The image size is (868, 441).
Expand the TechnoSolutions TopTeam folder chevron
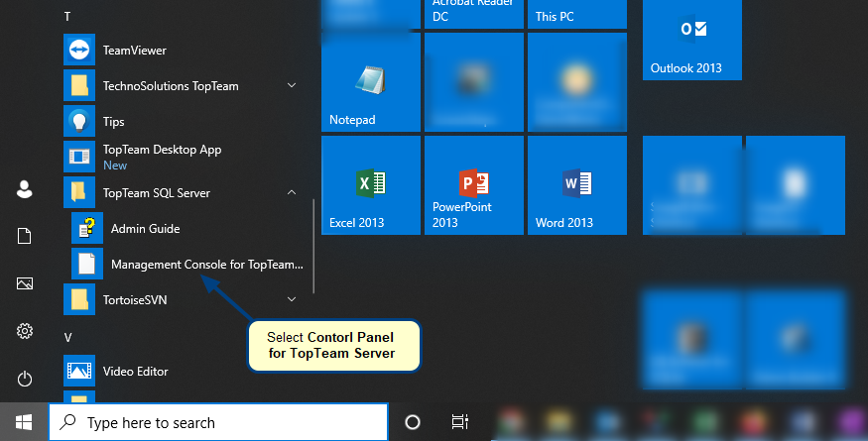tap(292, 85)
